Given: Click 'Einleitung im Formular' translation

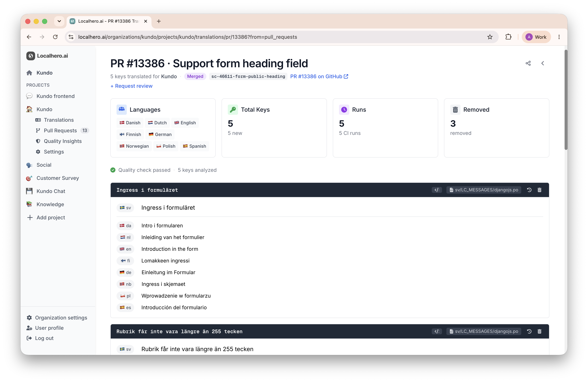Looking at the screenshot, I should click(168, 273).
